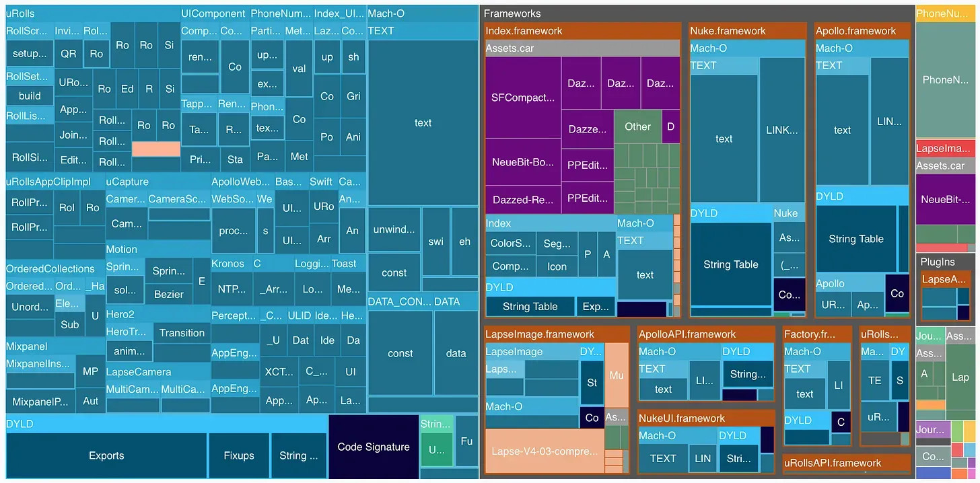
Task: Click the 'Sub' cell in OrderedCollections
Action: point(70,324)
